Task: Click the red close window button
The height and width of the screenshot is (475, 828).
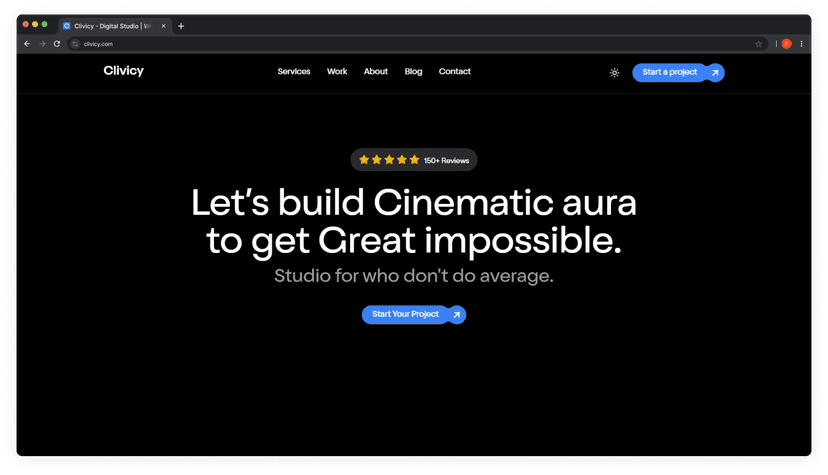Action: point(25,24)
